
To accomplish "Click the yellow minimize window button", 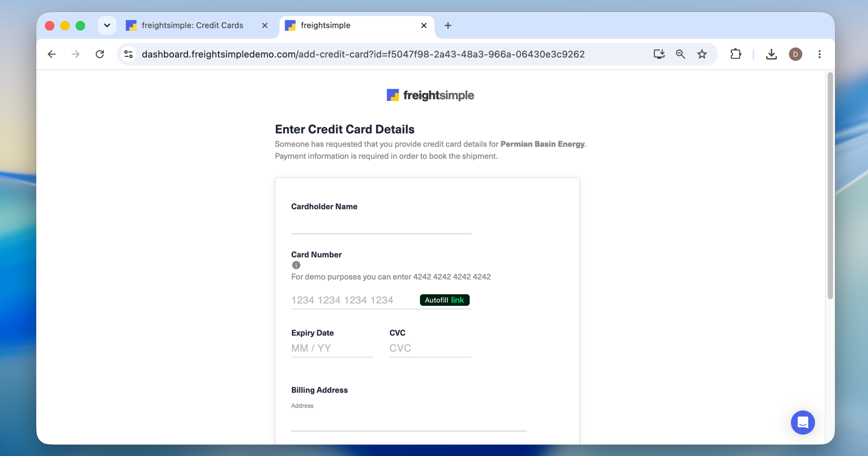I will pos(65,26).
